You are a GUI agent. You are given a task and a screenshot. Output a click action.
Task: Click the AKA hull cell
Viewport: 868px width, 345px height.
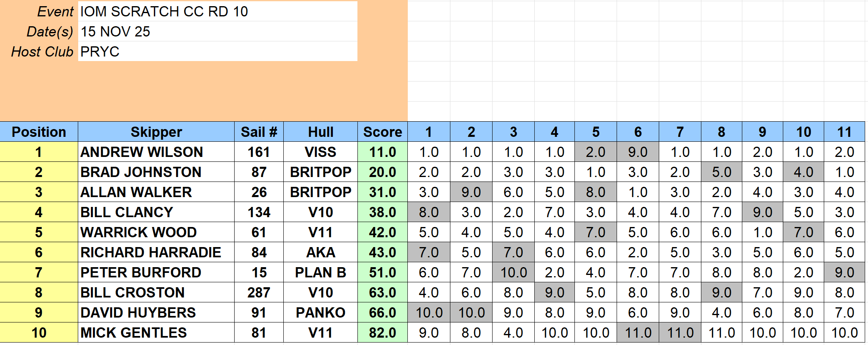click(x=321, y=252)
